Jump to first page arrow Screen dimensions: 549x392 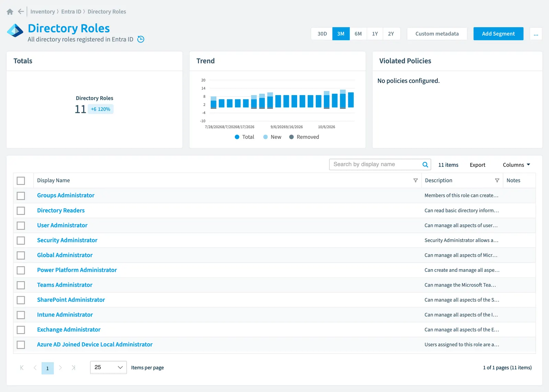point(22,368)
